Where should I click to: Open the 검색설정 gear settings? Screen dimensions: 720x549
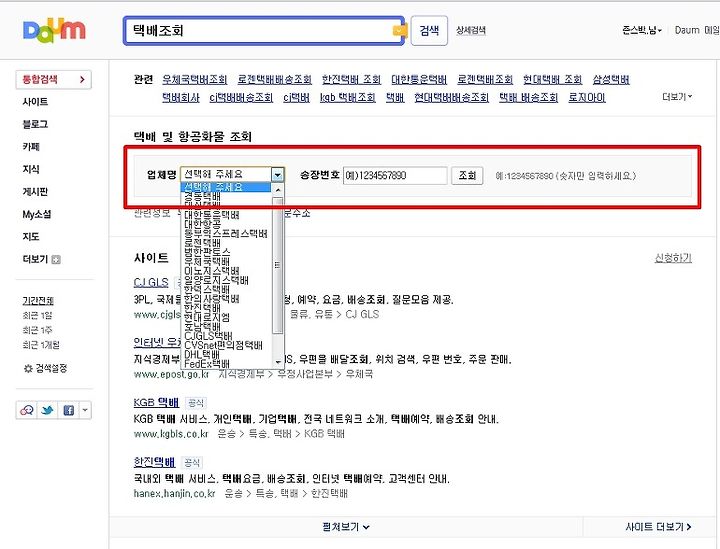click(x=45, y=368)
